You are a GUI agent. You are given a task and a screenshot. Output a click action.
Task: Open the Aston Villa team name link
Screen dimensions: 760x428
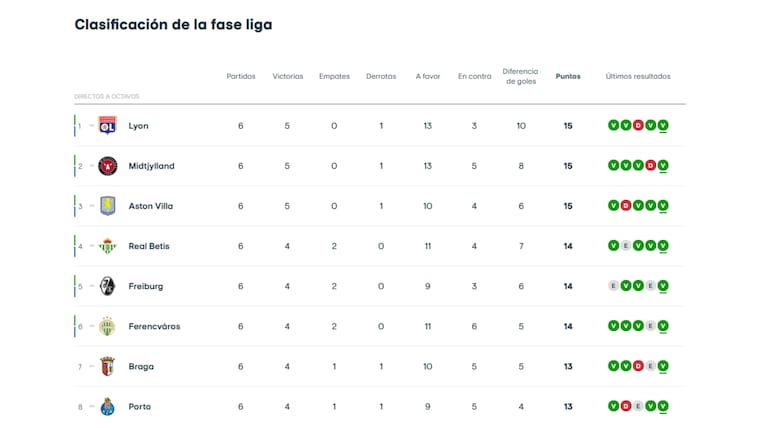pyautogui.click(x=151, y=206)
